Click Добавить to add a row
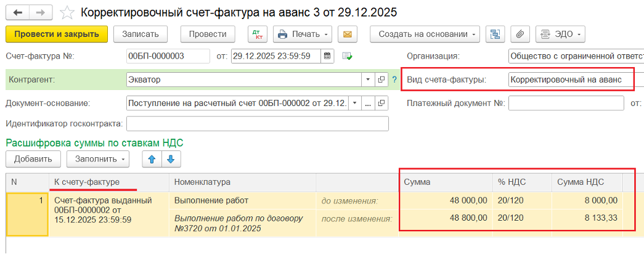 33,159
